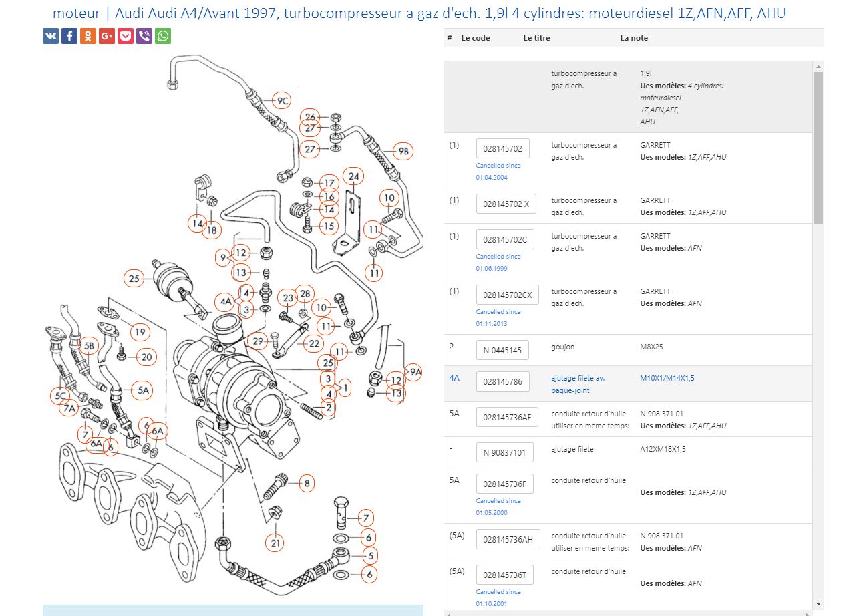Screen dimensions: 849x616
Task: Open the 'ajutage filete av. bague-joint' link
Action: click(x=577, y=384)
